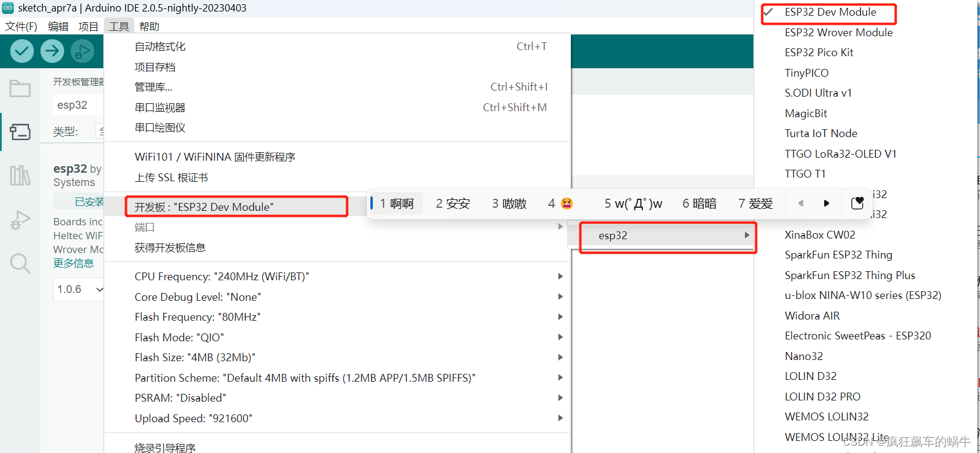Select Electronic SweetPeas - ESP320 board
The image size is (980, 453).
coord(857,336)
